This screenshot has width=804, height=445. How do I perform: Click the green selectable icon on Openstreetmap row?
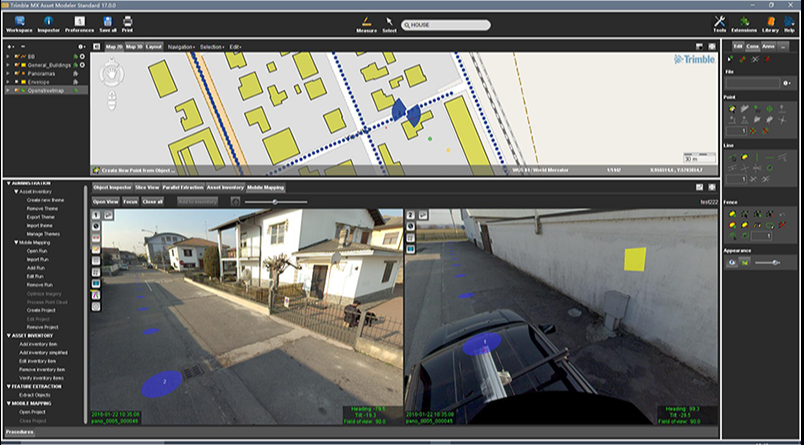coord(76,90)
